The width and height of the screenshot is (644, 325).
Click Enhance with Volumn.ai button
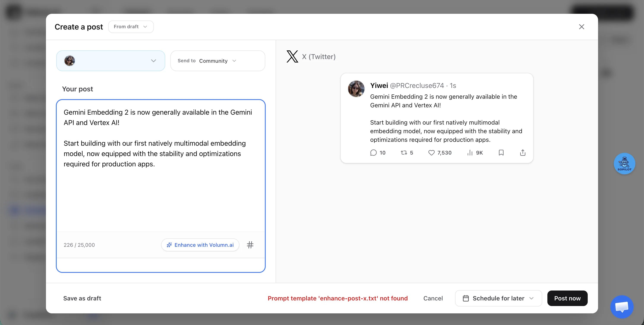[200, 245]
